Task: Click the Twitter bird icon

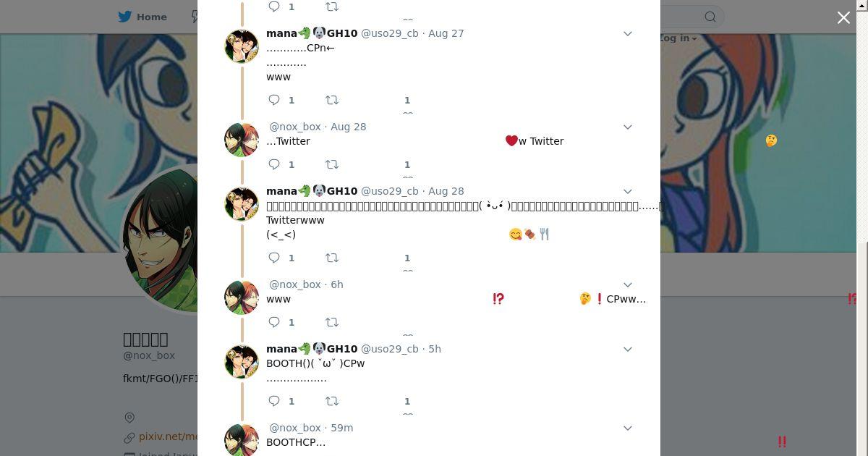Action: click(x=125, y=17)
